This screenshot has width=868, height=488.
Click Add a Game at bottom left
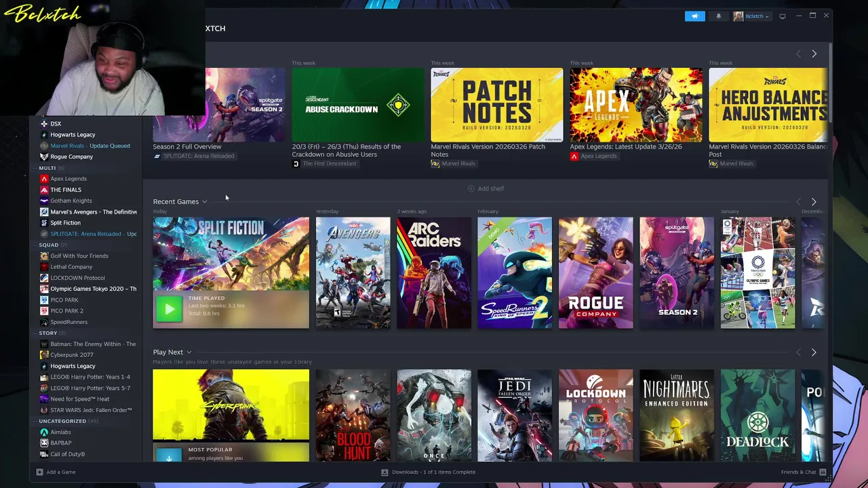click(x=56, y=472)
